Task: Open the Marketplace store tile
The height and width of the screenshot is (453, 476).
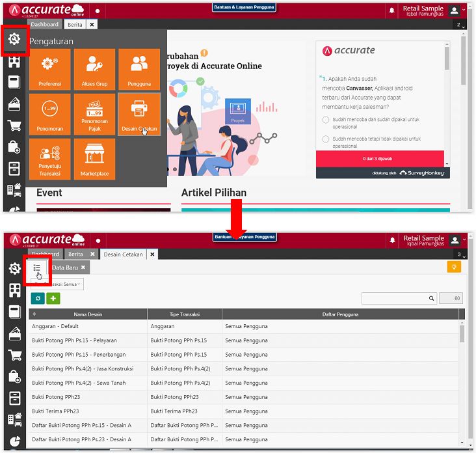Action: pos(94,159)
